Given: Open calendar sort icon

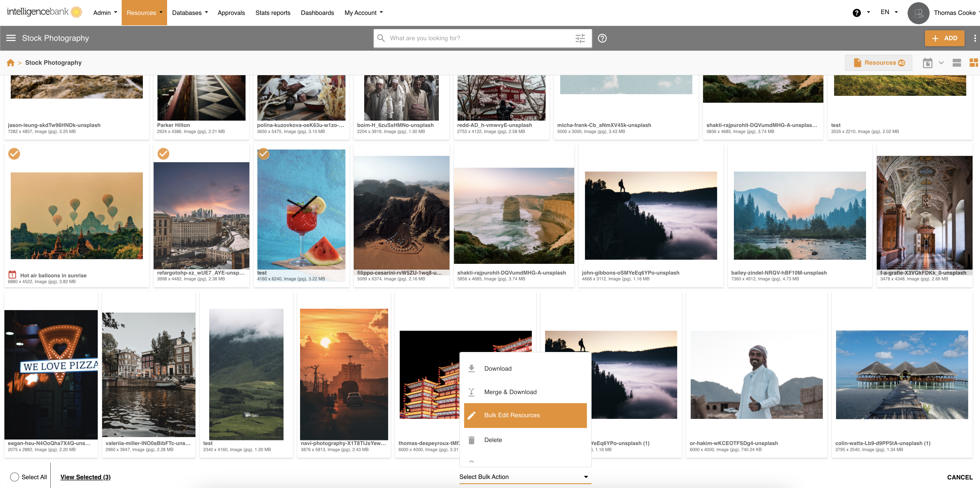Looking at the screenshot, I should [927, 63].
